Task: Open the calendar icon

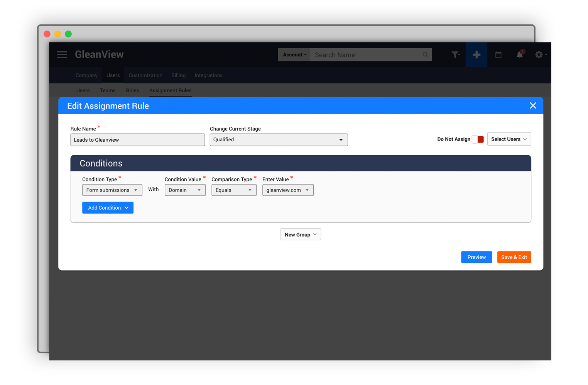Action: pyautogui.click(x=498, y=55)
